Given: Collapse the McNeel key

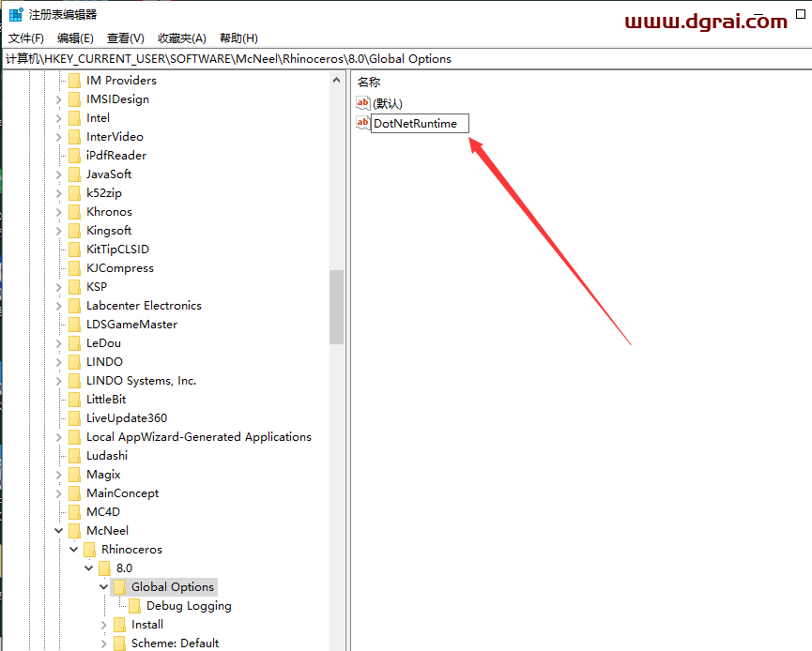Looking at the screenshot, I should (x=58, y=530).
